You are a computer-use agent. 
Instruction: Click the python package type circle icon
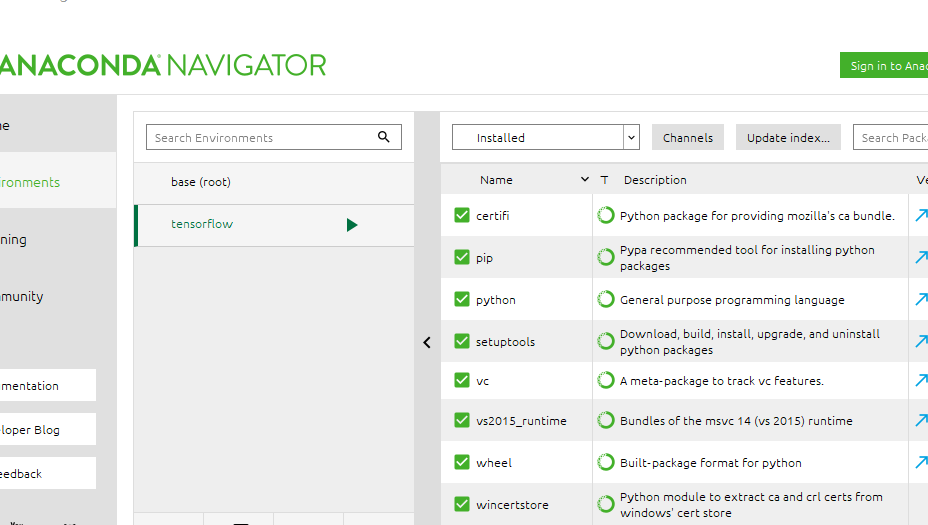click(x=605, y=299)
